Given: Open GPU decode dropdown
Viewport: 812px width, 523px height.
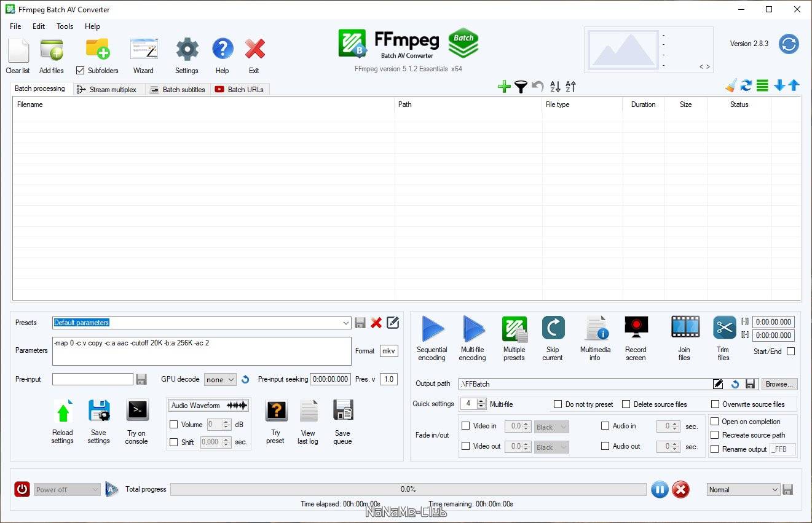Looking at the screenshot, I should [x=220, y=380].
